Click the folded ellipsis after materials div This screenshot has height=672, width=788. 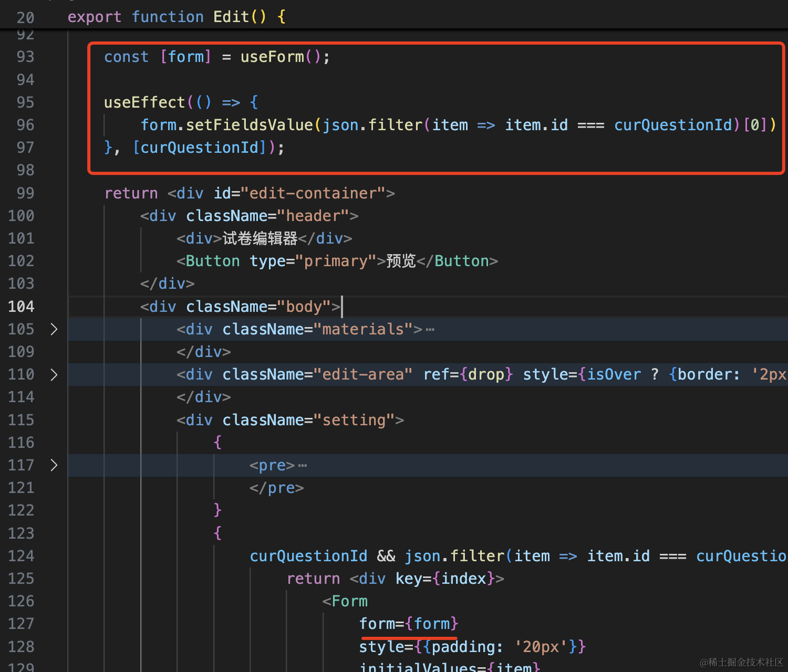click(x=430, y=330)
